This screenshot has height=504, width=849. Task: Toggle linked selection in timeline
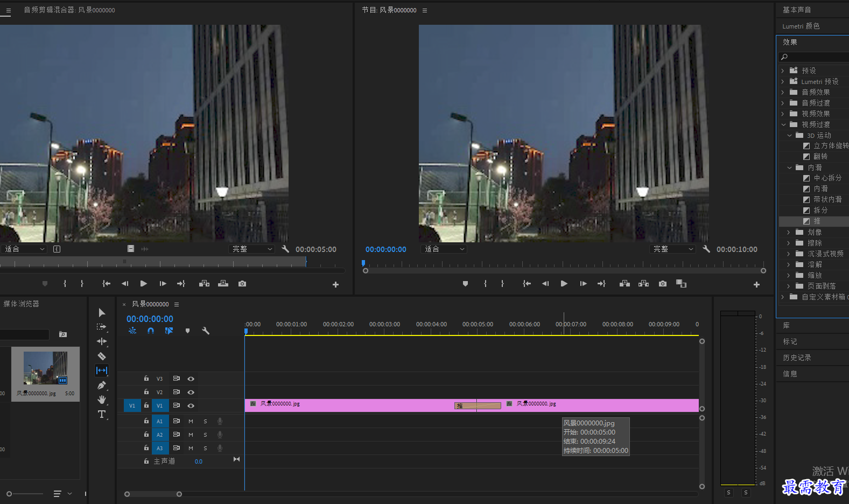(169, 331)
